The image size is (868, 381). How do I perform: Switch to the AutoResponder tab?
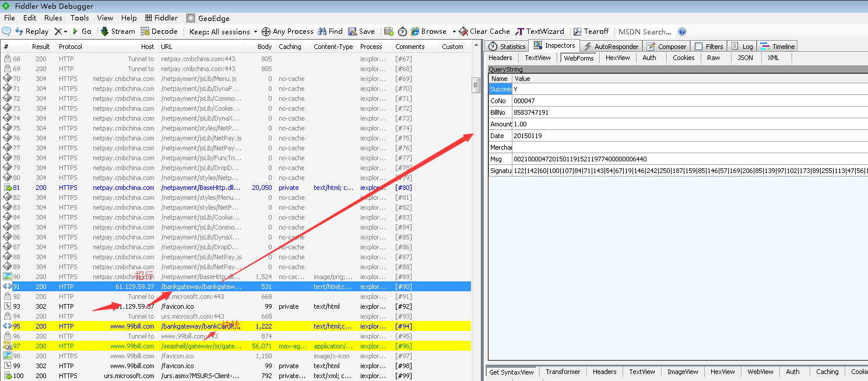611,46
